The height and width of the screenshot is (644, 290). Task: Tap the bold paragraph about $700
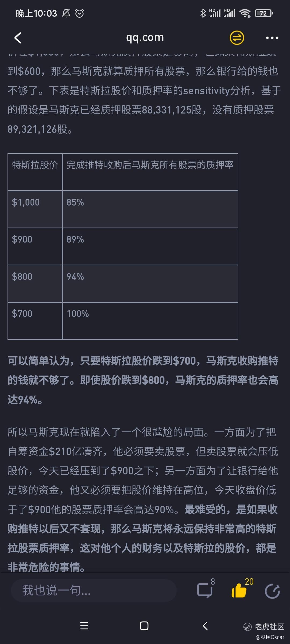pyautogui.click(x=143, y=380)
